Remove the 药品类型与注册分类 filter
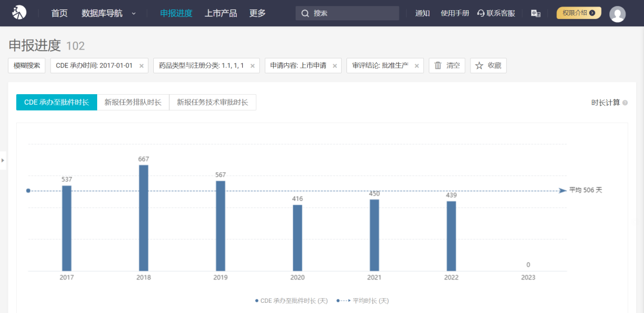This screenshot has height=313, width=644. pyautogui.click(x=253, y=66)
